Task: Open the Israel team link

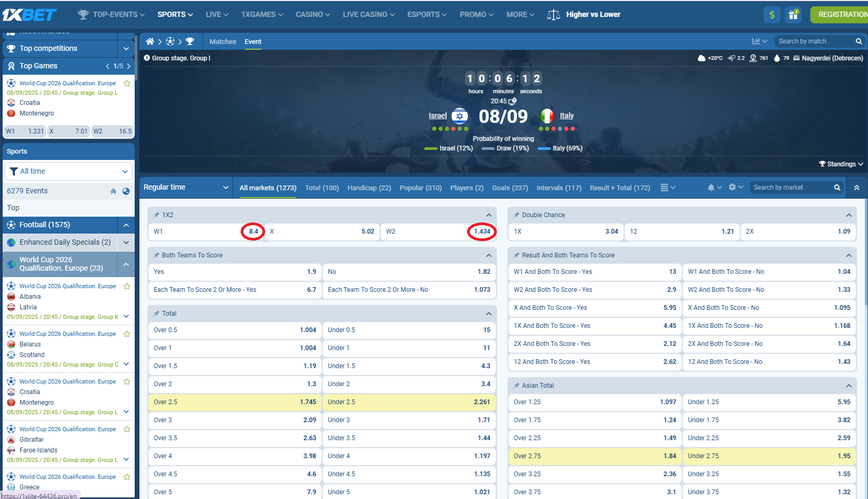Action: (x=437, y=116)
